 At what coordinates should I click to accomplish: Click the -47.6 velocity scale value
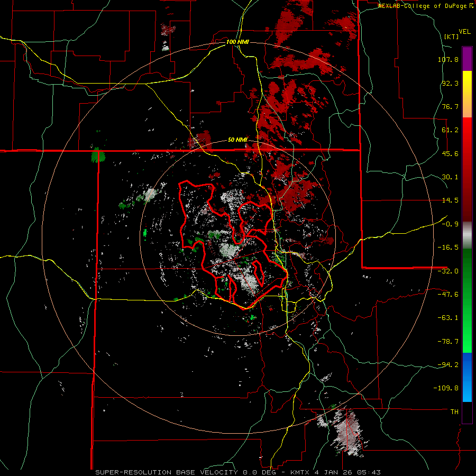coord(448,295)
